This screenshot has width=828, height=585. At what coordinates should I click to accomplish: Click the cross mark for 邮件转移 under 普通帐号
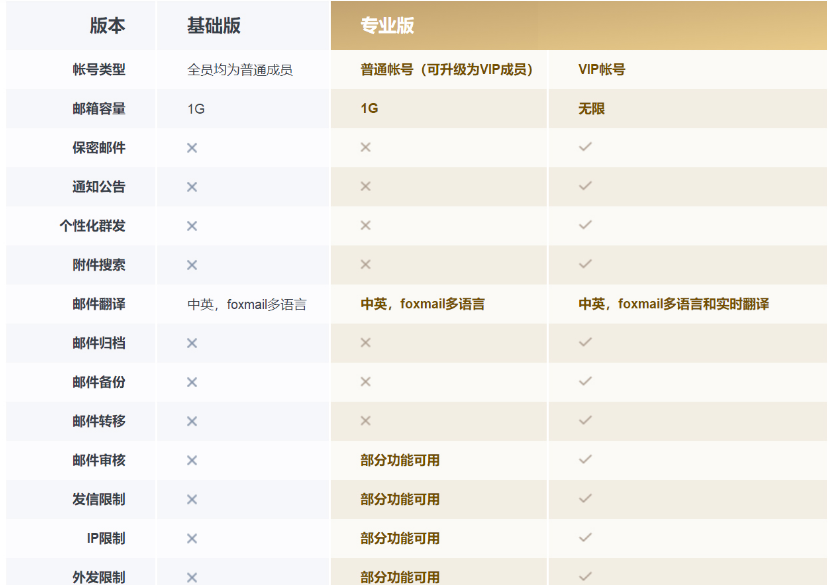364,421
